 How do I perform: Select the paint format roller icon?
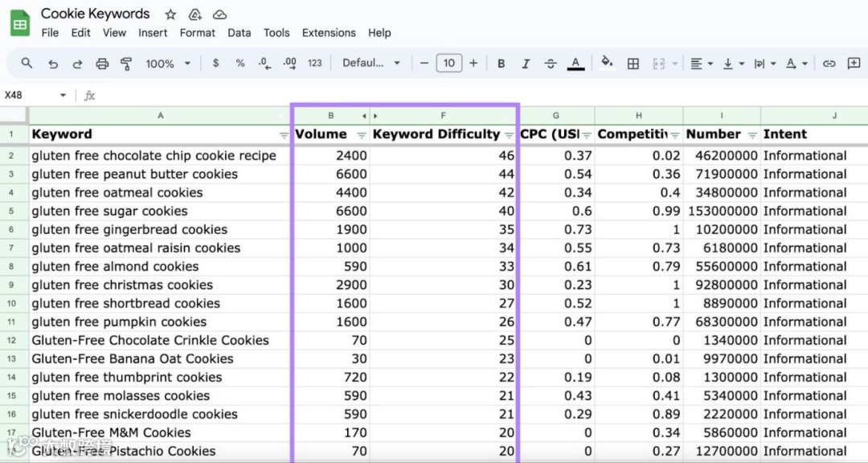127,64
